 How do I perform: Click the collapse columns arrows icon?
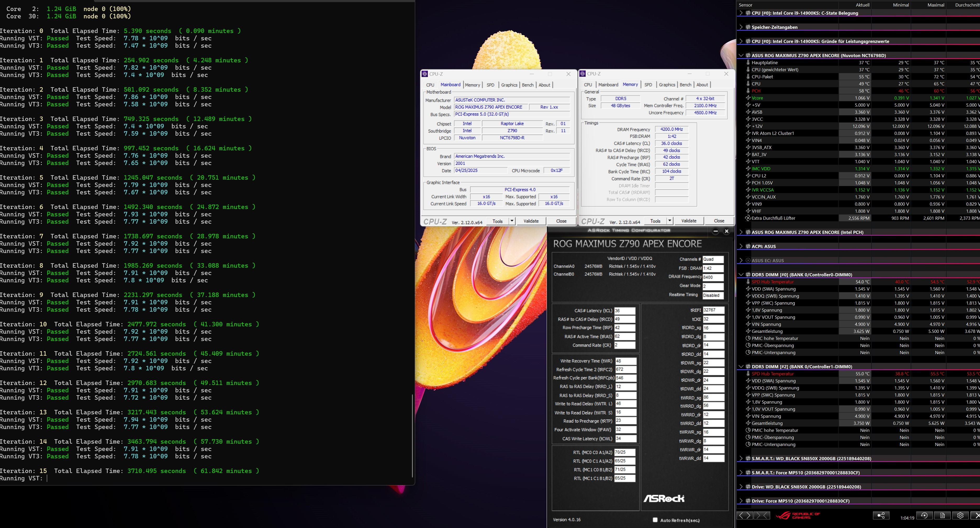(762, 515)
